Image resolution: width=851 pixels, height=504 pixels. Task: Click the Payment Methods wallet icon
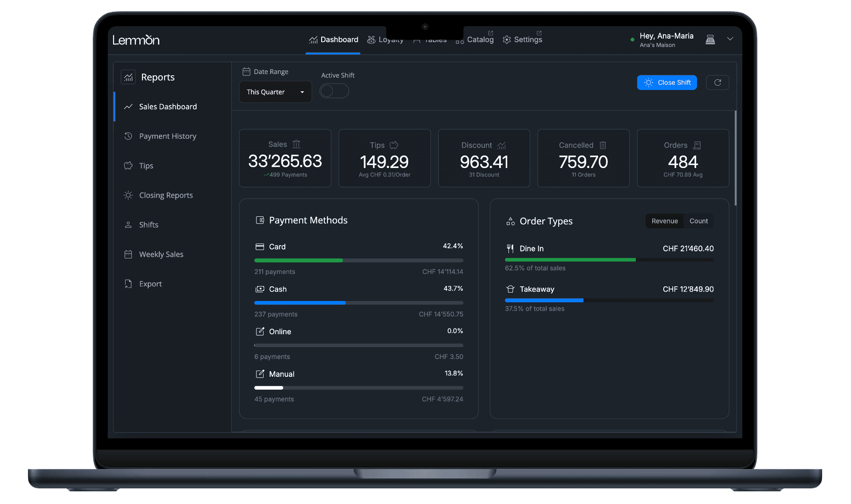(260, 220)
